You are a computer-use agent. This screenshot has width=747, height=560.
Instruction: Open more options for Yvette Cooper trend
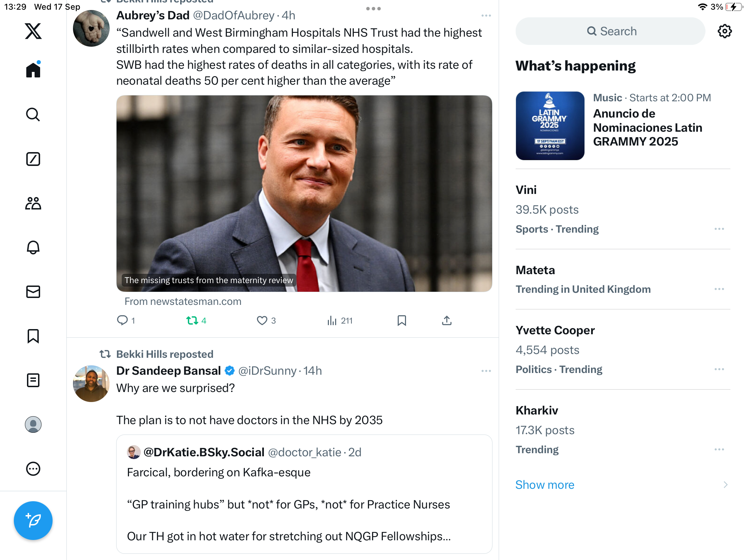pos(719,369)
